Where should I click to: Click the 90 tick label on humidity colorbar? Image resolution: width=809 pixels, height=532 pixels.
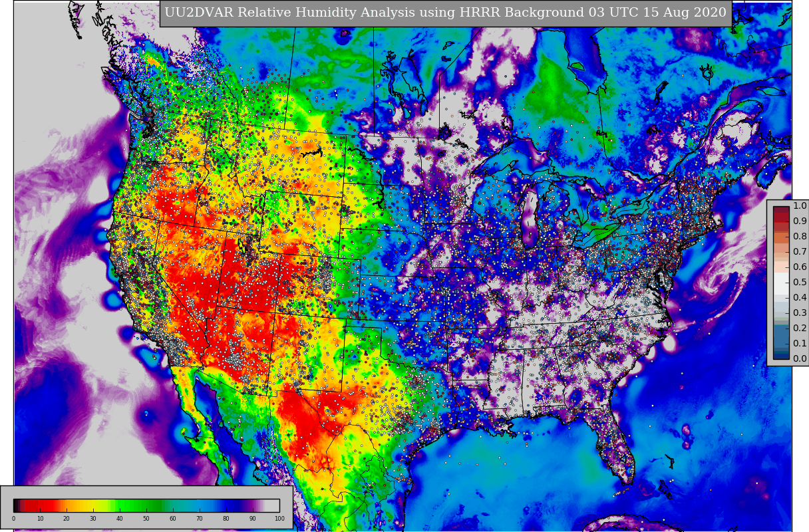(253, 519)
